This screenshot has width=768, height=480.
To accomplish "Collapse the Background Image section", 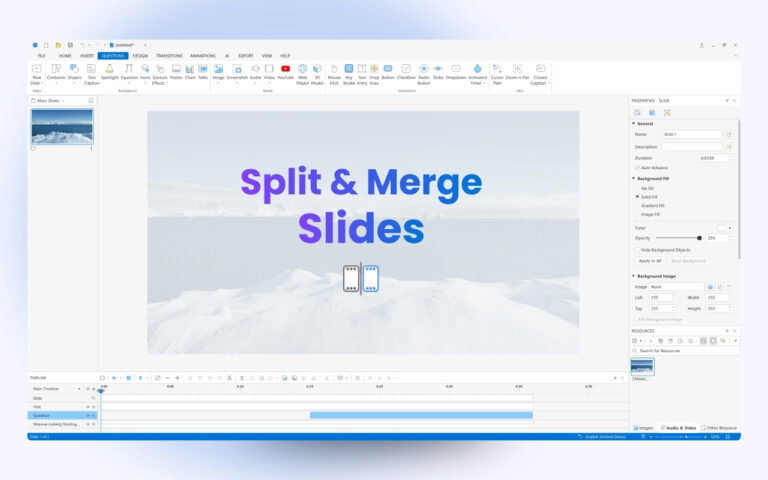I will [634, 276].
